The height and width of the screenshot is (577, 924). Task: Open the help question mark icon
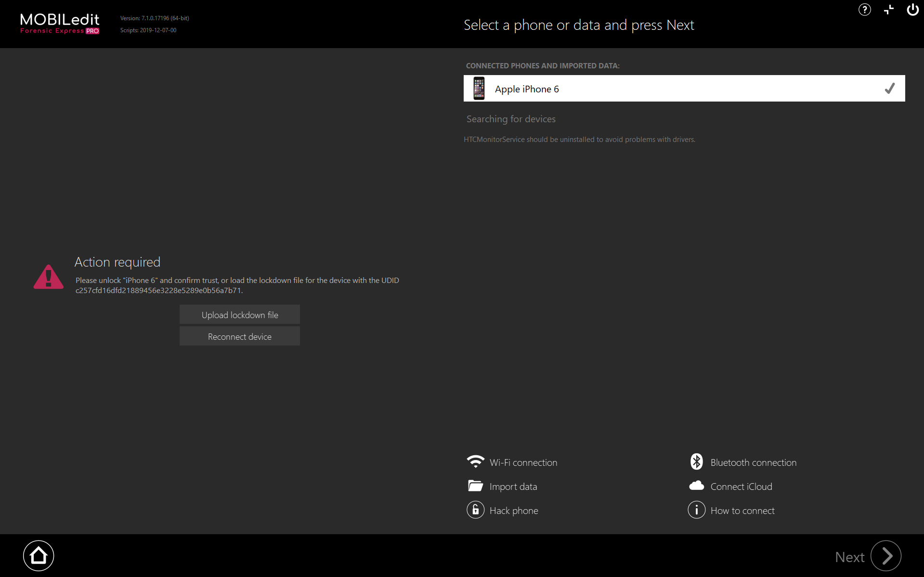(864, 10)
